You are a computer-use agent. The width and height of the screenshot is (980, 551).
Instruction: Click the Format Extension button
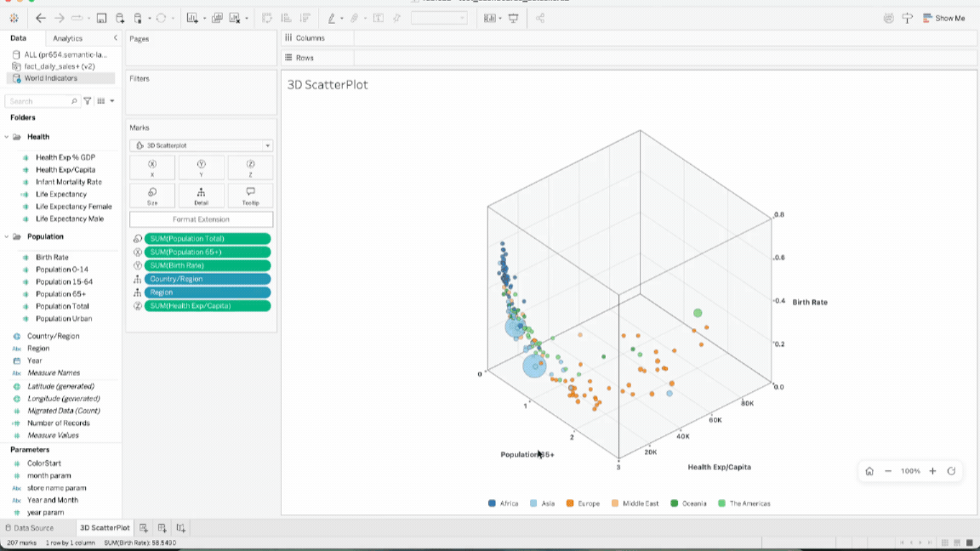click(202, 219)
